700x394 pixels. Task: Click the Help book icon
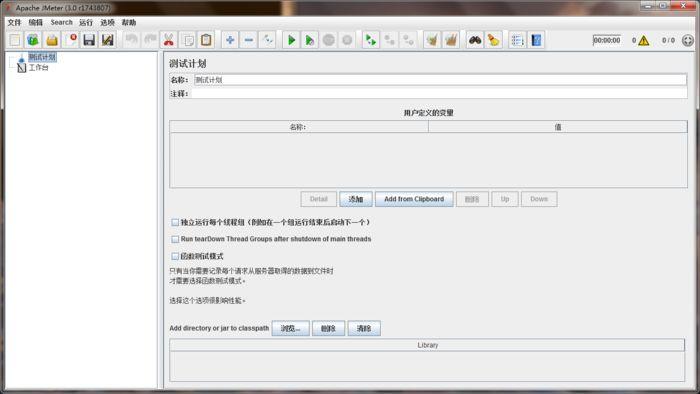tap(536, 40)
